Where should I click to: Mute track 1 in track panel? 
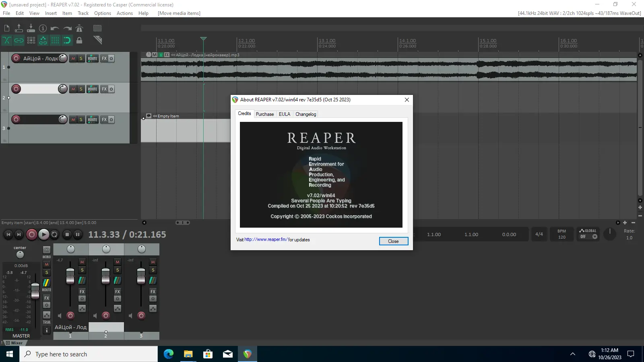(x=73, y=58)
